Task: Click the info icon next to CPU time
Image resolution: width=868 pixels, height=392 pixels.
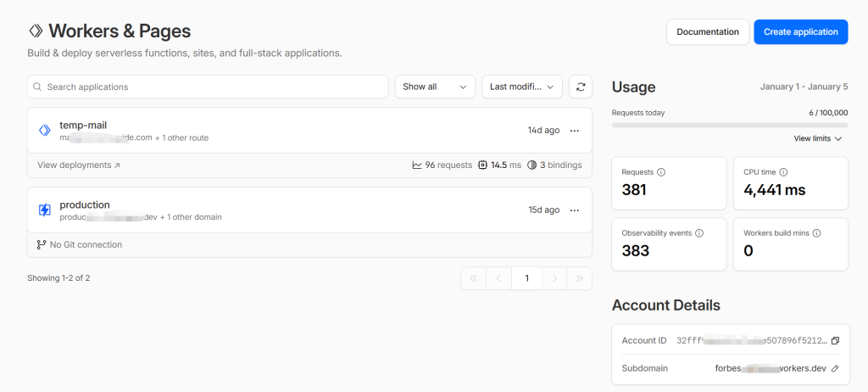Action: [783, 172]
